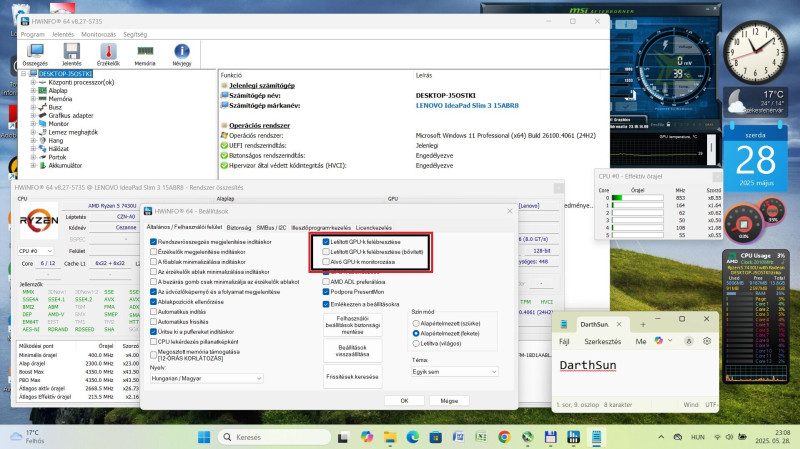Viewport: 800px width, 449px height.
Task: Click the Jelentés floppy disk toolbar icon
Action: 71,55
